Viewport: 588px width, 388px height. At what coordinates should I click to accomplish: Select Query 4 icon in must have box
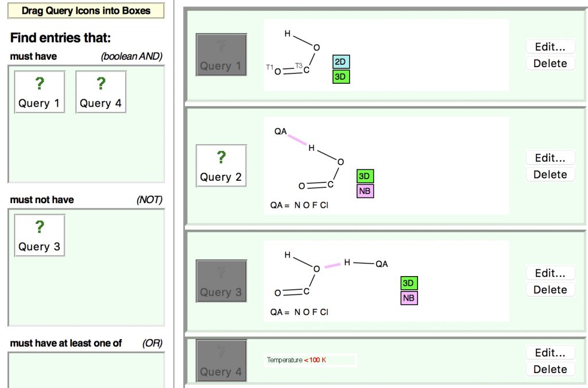click(101, 92)
